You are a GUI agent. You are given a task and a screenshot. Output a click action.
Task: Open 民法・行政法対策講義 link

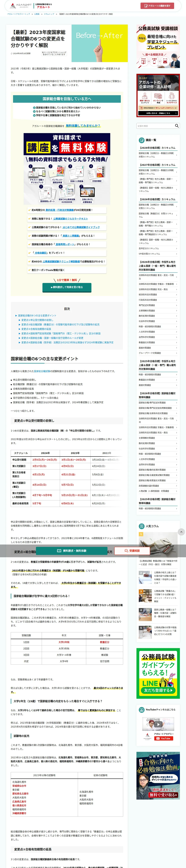59,210
